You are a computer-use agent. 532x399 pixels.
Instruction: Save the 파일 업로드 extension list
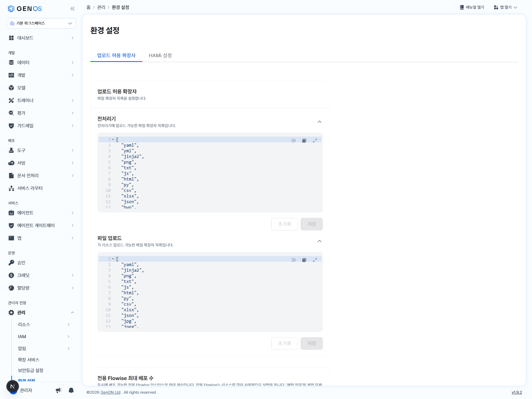(x=312, y=343)
